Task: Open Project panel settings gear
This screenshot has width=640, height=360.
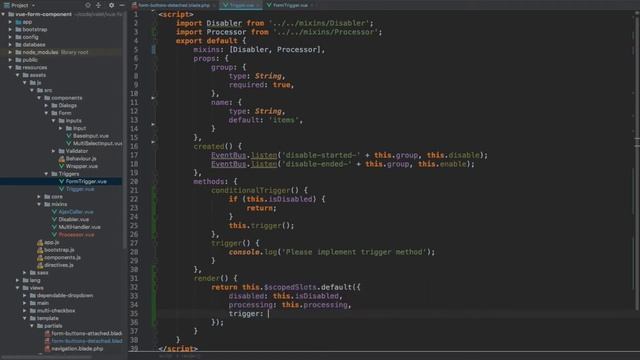Action: pyautogui.click(x=111, y=5)
